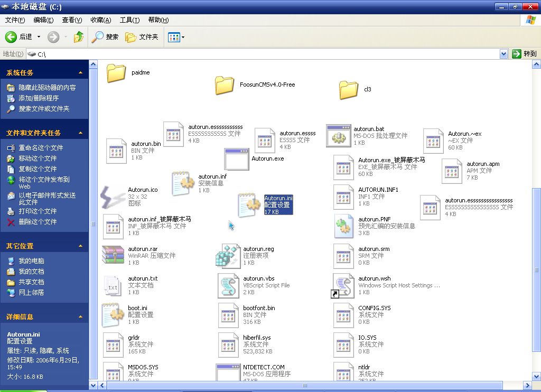The width and height of the screenshot is (541, 392).
Task: Open 网上邻居 from other places
Action: click(x=31, y=293)
